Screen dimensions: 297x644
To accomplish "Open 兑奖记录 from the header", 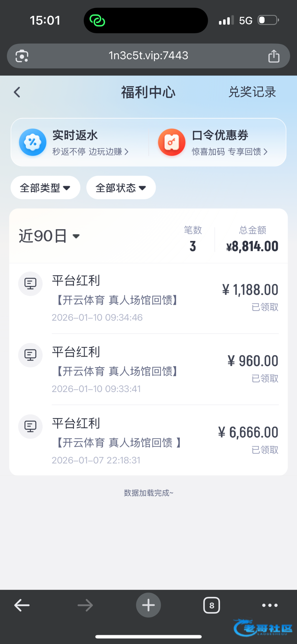I will click(252, 92).
